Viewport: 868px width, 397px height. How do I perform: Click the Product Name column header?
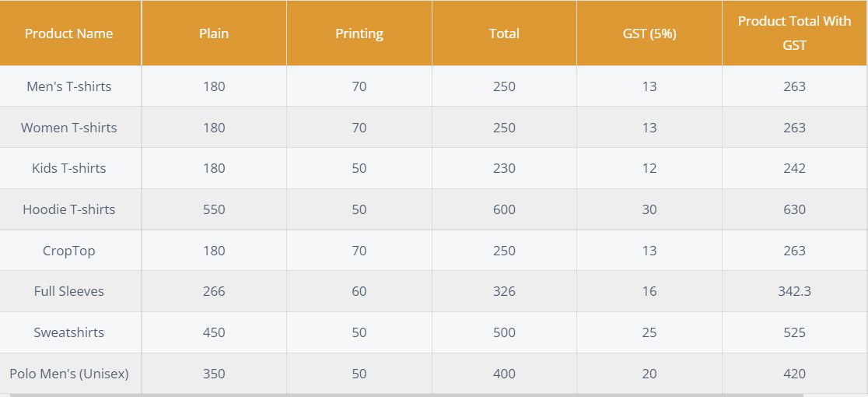68,33
